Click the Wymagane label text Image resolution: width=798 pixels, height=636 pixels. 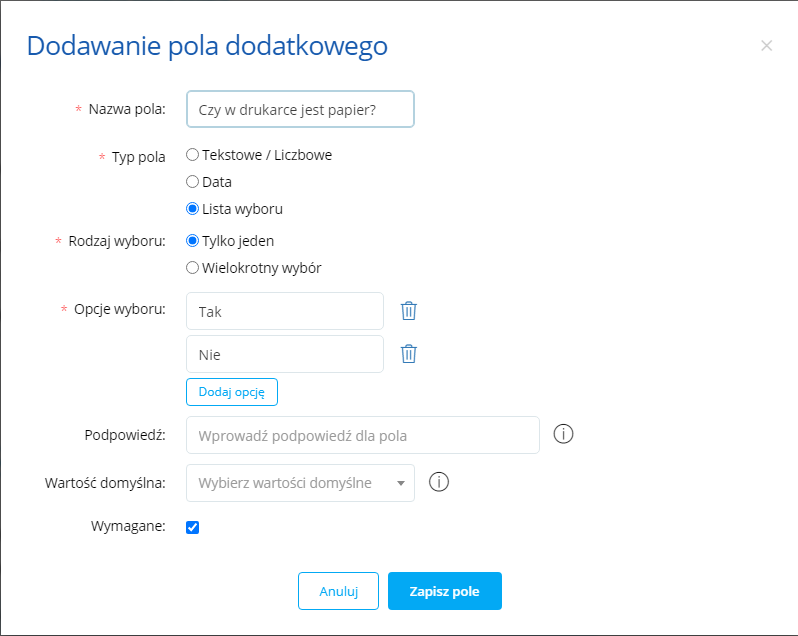[128, 527]
